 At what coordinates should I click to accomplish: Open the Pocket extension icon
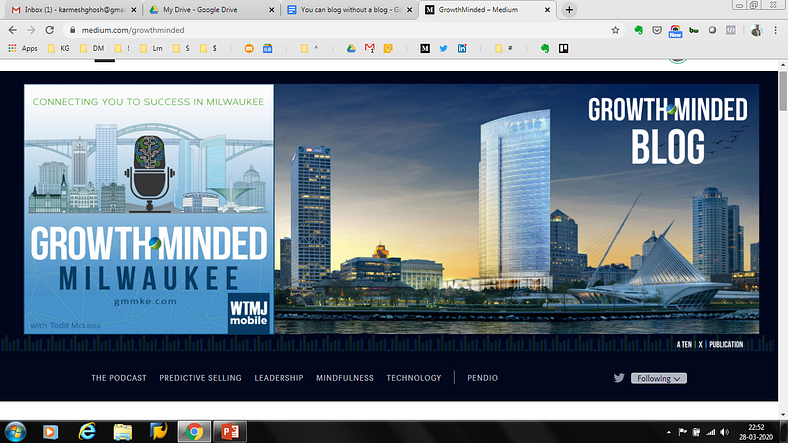tap(657, 30)
